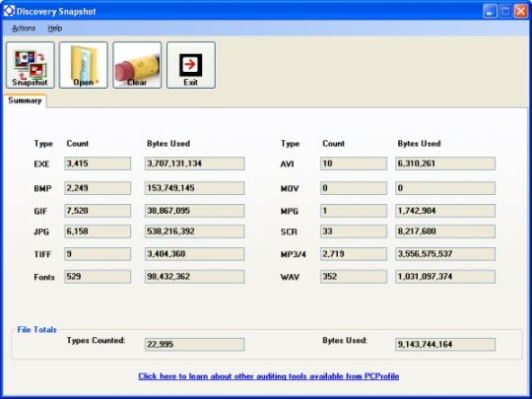Click the SCR type label

tap(289, 233)
